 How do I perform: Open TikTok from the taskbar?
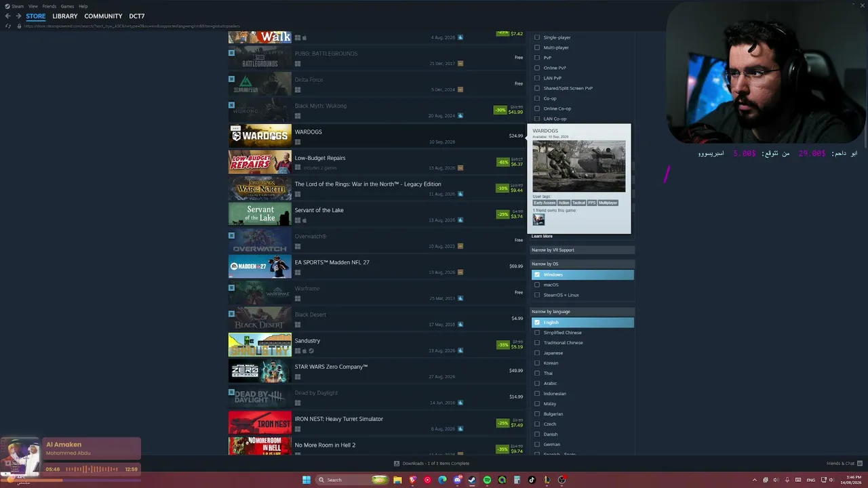[532, 480]
